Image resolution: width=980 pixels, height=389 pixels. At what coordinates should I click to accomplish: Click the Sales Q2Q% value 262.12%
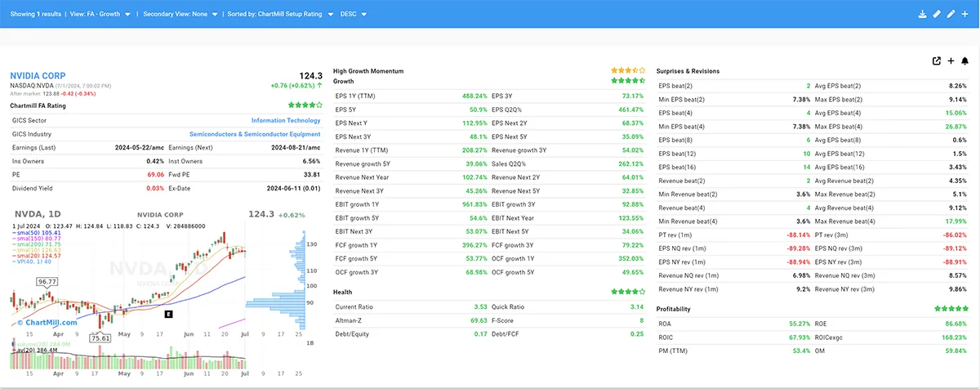[x=629, y=163]
